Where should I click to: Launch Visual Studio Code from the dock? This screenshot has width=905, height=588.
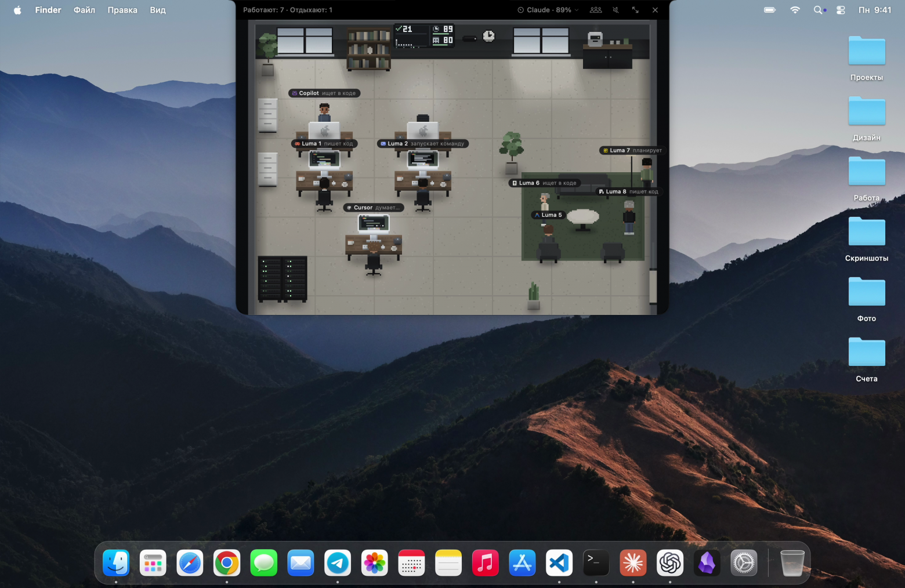coord(559,562)
